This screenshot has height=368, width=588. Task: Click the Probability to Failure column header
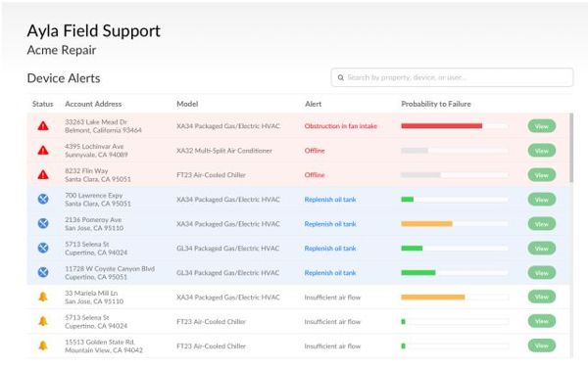point(436,104)
